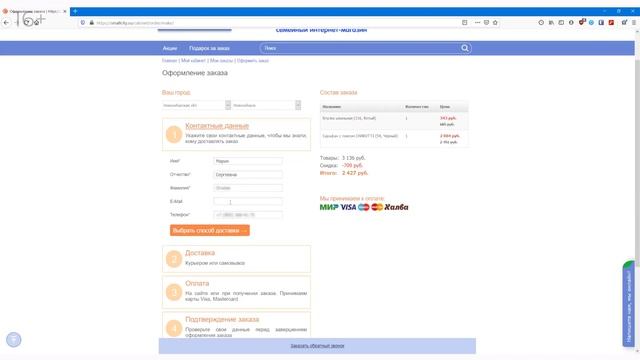The image size is (640, 360).
Task: Click the search magnifier icon
Action: point(465,48)
